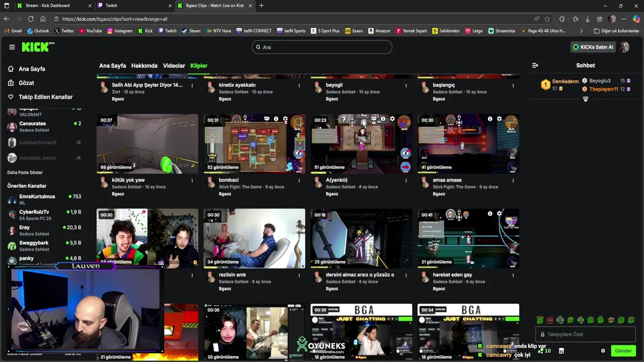This screenshot has width=644, height=362.
Task: Collapse the Sohbet chat panel arrow icon
Action: 535,65
